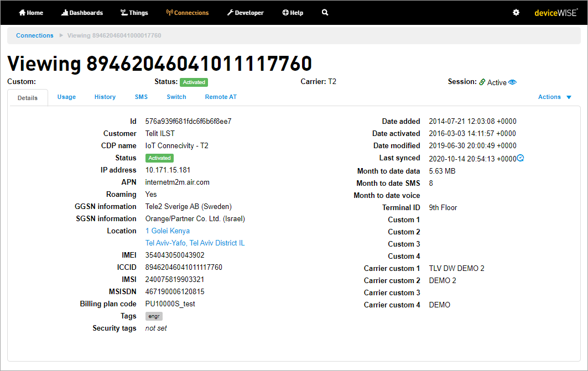
Task: Open the SMS tab
Action: click(x=141, y=97)
